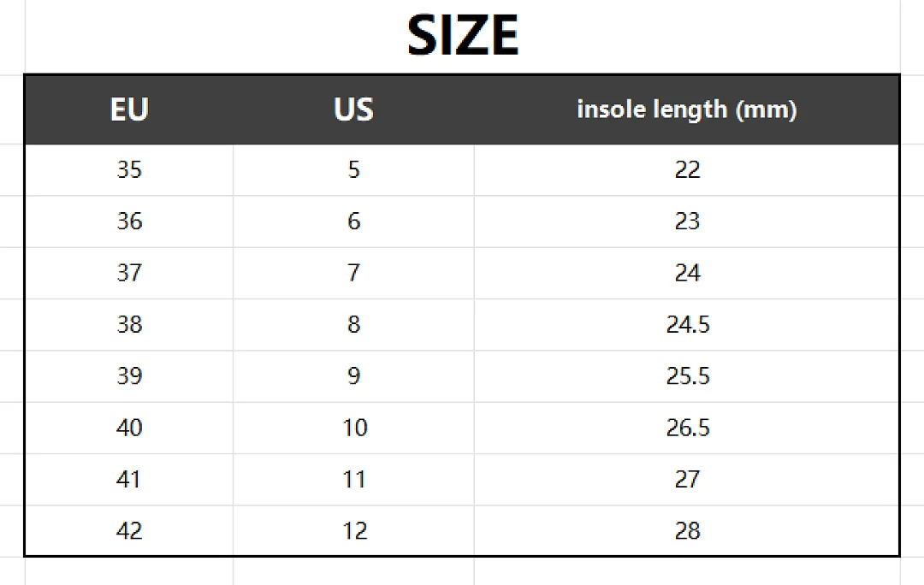Click the US column header
Viewport: 924px width, 585px height.
click(x=353, y=109)
